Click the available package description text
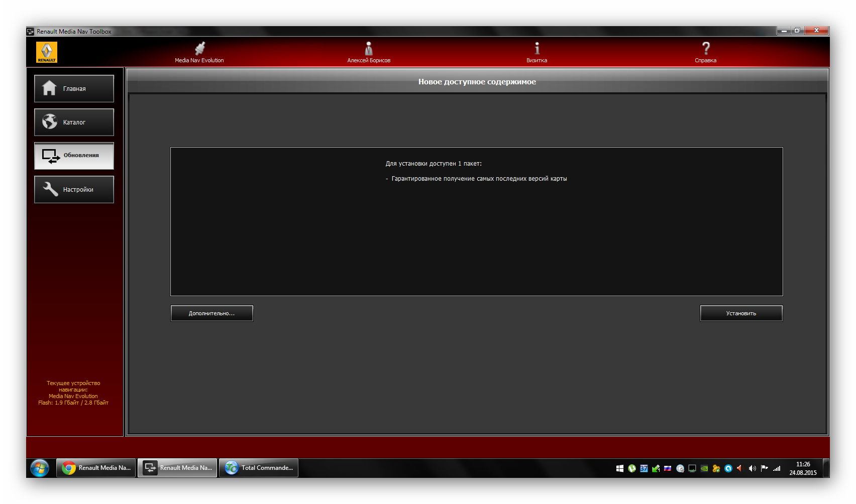 pos(479,179)
